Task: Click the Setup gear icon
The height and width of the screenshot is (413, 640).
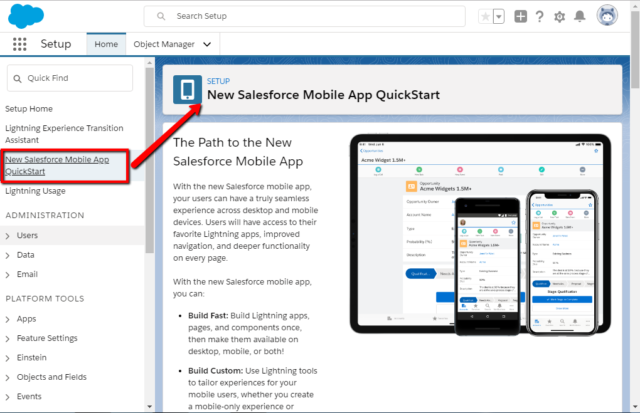Action: (559, 17)
